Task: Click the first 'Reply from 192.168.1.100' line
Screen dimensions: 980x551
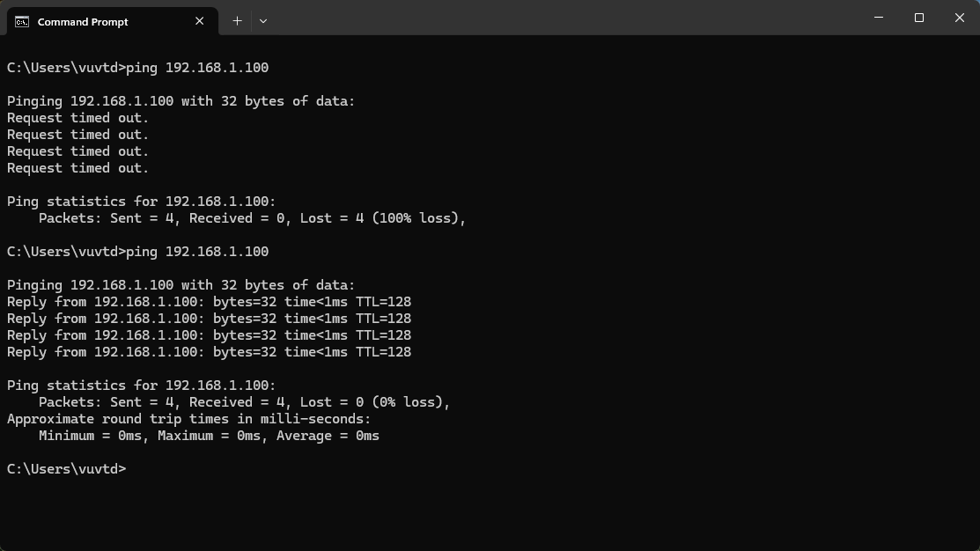Action: coord(209,302)
